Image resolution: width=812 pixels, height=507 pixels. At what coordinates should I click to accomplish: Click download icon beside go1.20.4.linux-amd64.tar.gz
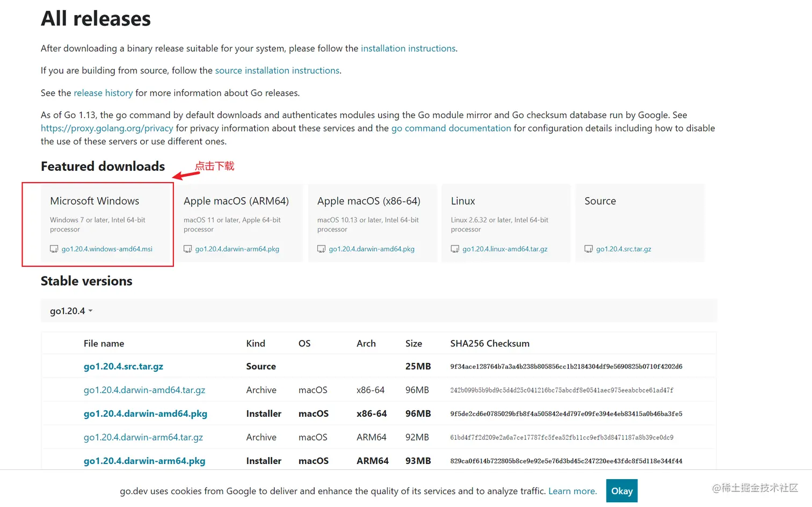[x=455, y=249]
